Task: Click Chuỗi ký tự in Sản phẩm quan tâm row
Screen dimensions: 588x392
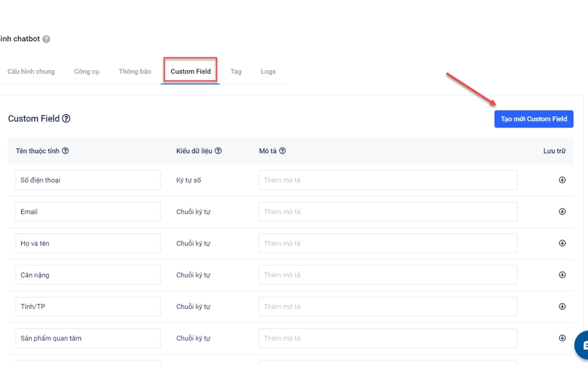Action: point(193,338)
